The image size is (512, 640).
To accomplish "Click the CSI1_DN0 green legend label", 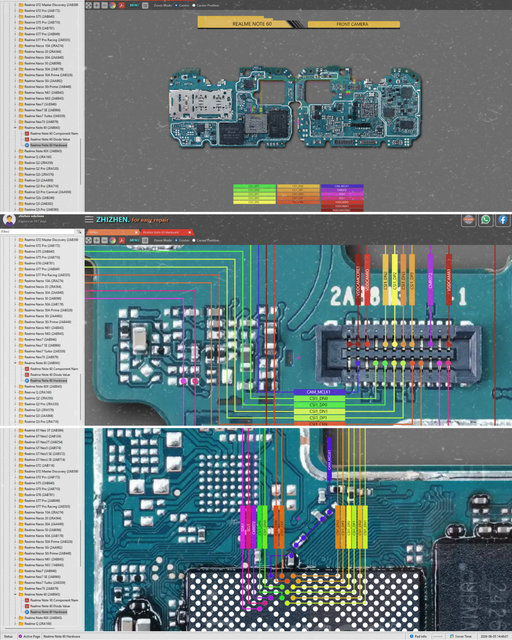I will [319, 398].
